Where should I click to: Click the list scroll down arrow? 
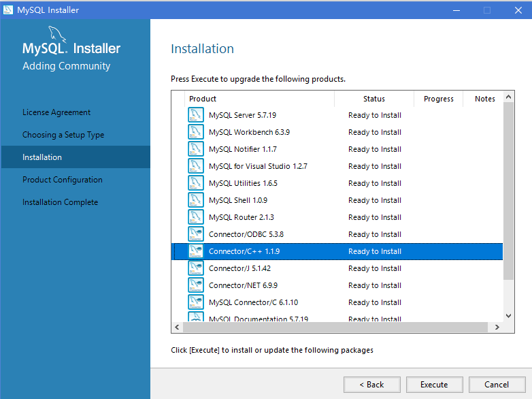pyautogui.click(x=508, y=316)
